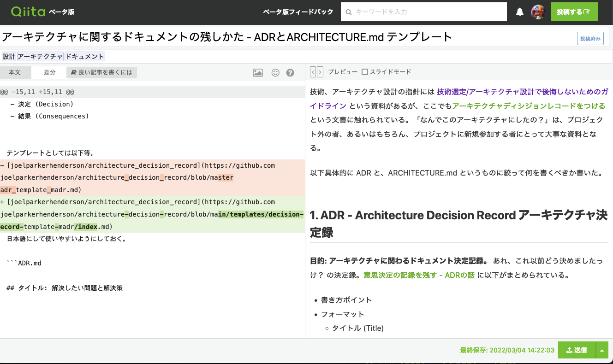Click the 書き方ポイント bullet
The height and width of the screenshot is (364, 613).
[x=346, y=300]
